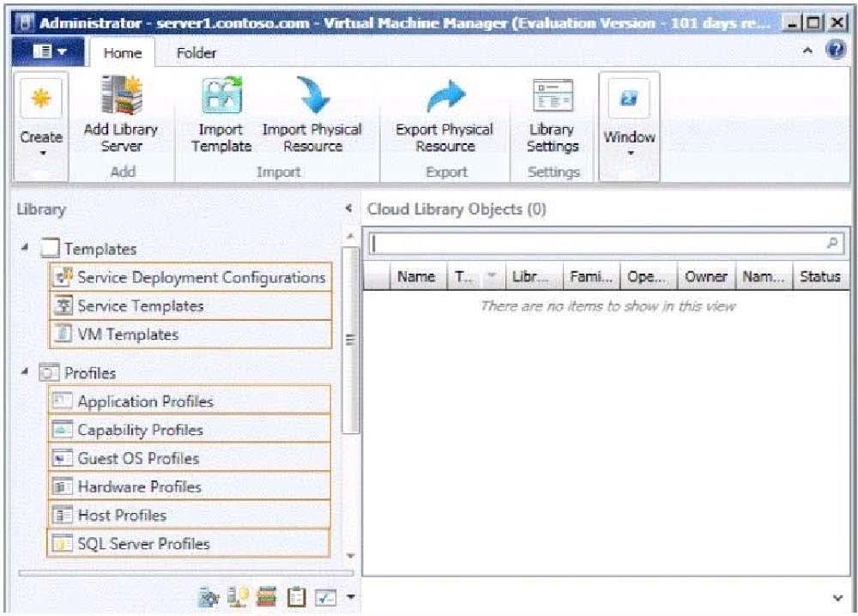Click the magnifier search icon

point(832,242)
